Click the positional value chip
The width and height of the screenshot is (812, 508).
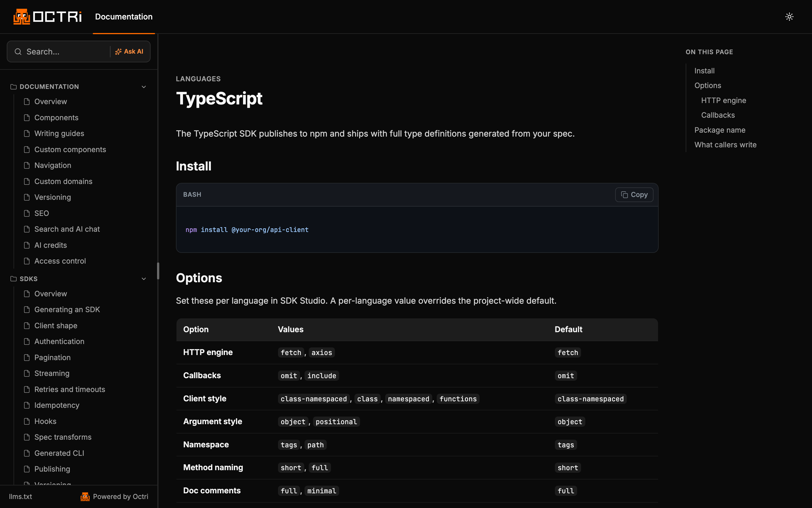336,422
